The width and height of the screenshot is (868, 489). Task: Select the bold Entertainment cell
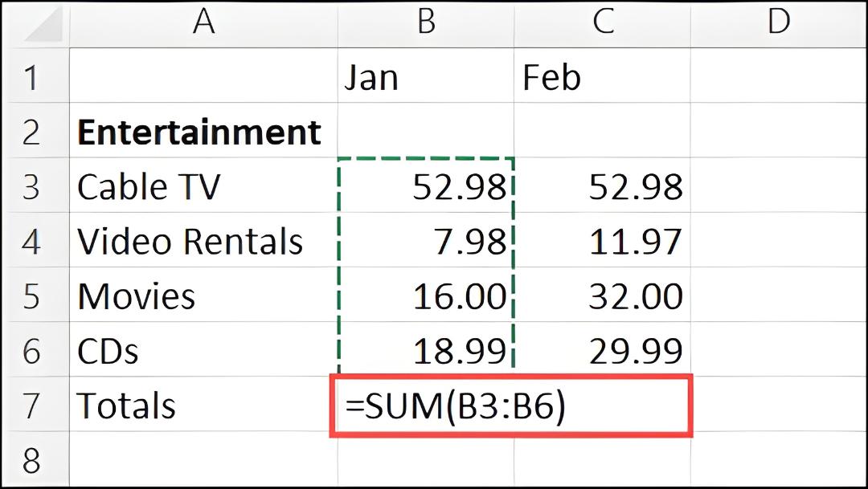[203, 130]
